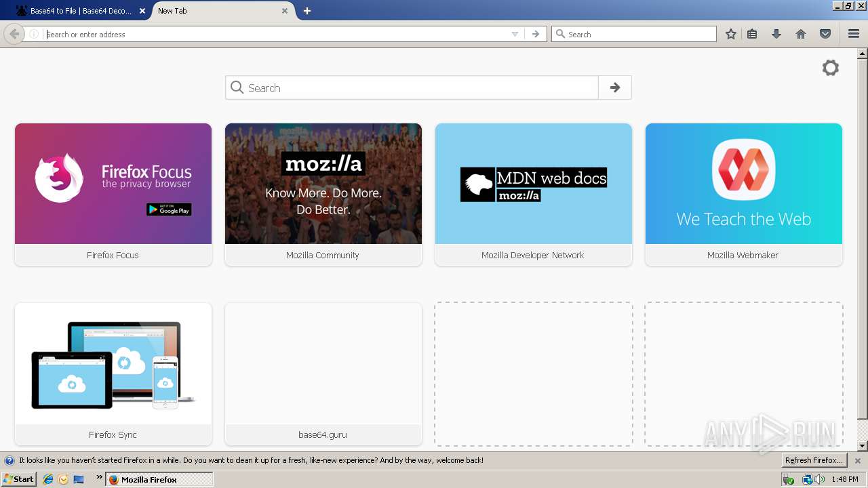Submit new tab page search arrow
The width and height of the screenshot is (868, 488).
[x=615, y=87]
